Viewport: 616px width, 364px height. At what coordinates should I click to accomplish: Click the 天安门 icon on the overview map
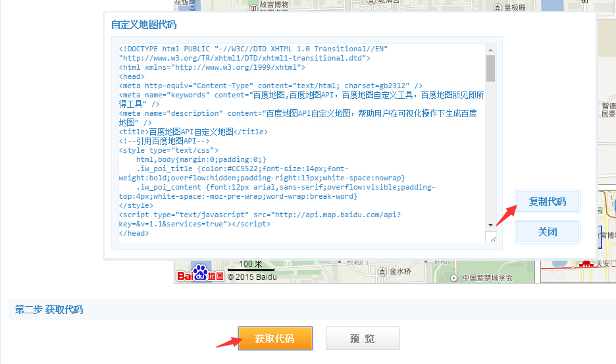pyautogui.click(x=586, y=264)
